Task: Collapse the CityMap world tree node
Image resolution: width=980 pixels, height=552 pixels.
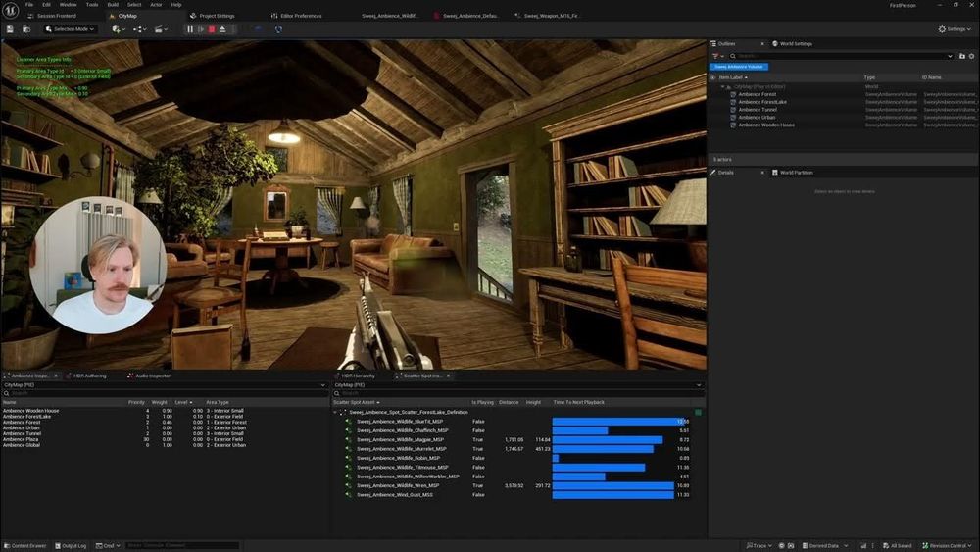Action: 722,87
